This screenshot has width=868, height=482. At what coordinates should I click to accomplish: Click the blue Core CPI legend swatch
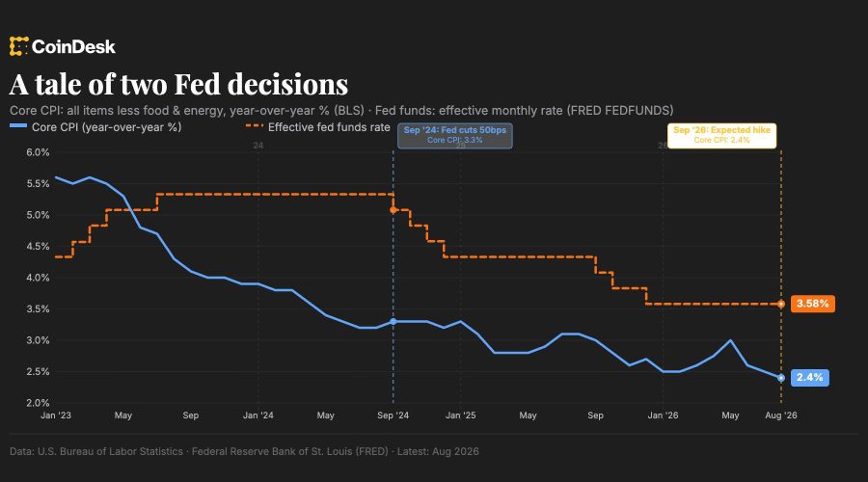[x=18, y=126]
